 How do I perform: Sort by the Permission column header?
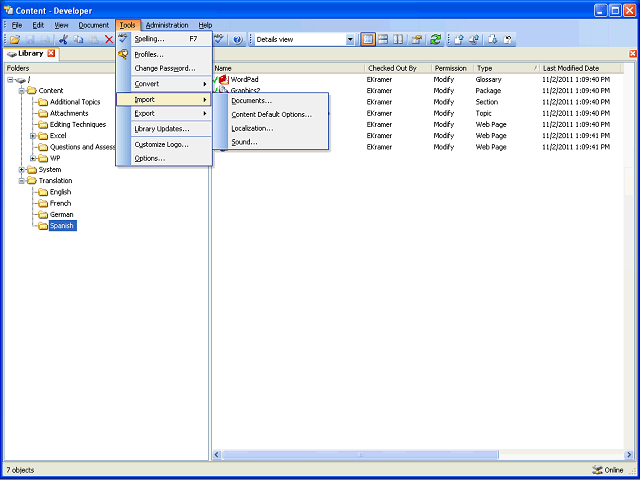tap(453, 68)
